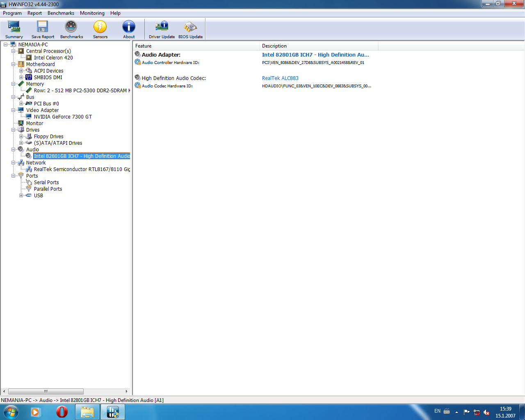Select the HWiNFO32 taskbar button
525x420 pixels.
click(113, 412)
